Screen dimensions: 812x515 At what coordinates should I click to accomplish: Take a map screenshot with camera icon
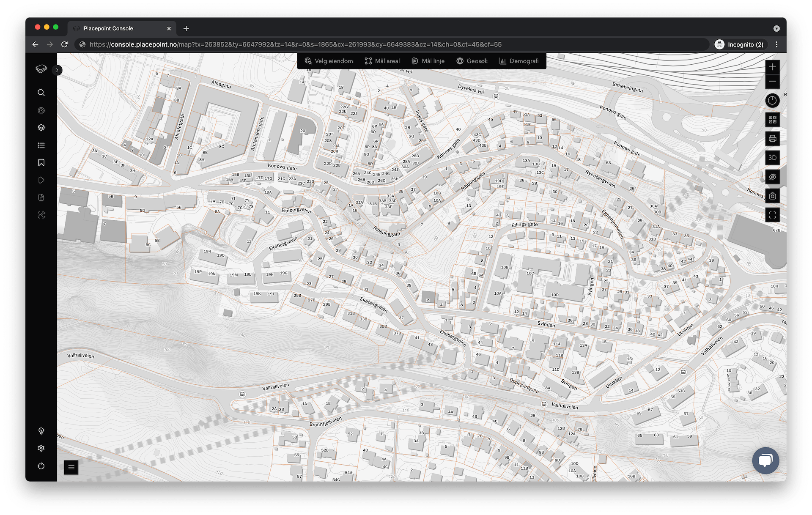coord(772,196)
